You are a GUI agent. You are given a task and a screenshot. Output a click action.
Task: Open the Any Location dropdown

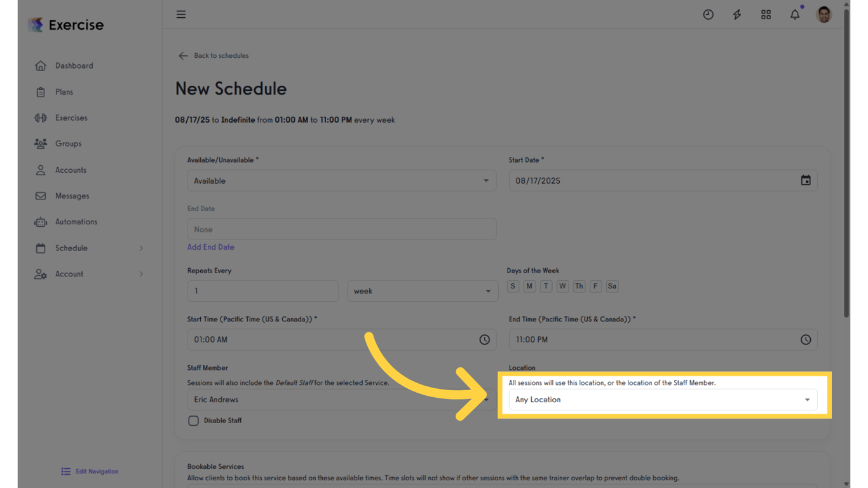[x=663, y=400]
